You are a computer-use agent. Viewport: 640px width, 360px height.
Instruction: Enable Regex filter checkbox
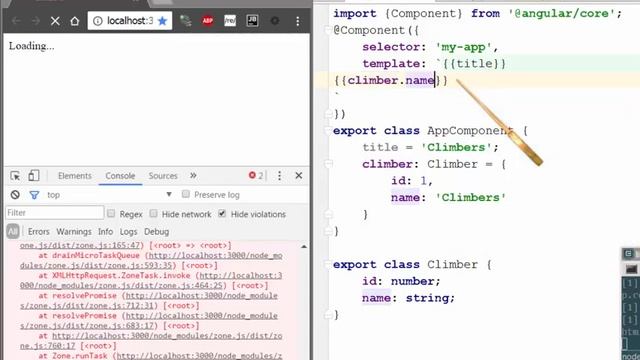(111, 213)
